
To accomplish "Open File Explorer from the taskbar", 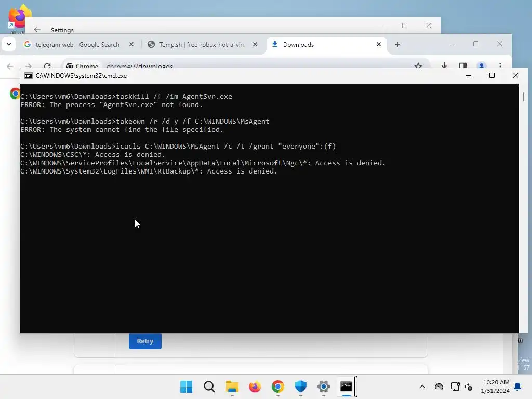I will [232, 387].
